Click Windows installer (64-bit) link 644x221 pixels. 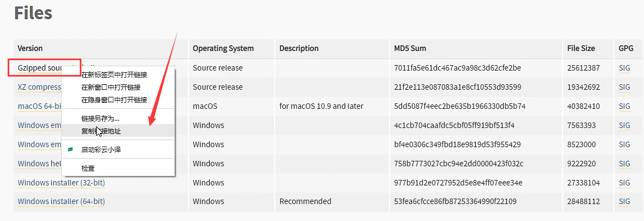61,201
